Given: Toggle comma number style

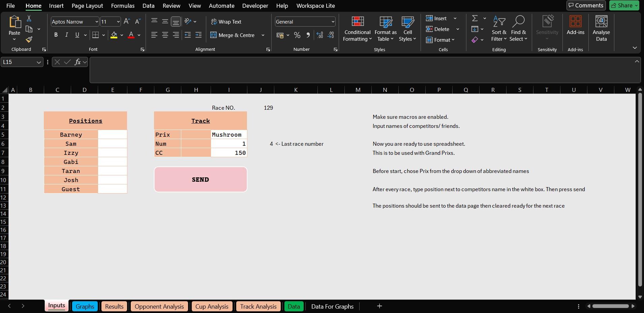Looking at the screenshot, I should [x=308, y=35].
